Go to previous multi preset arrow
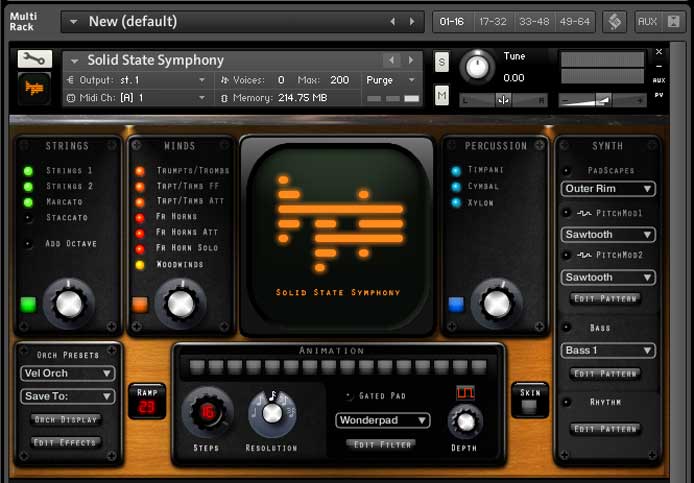Viewport: 694px width, 483px height. [x=392, y=22]
